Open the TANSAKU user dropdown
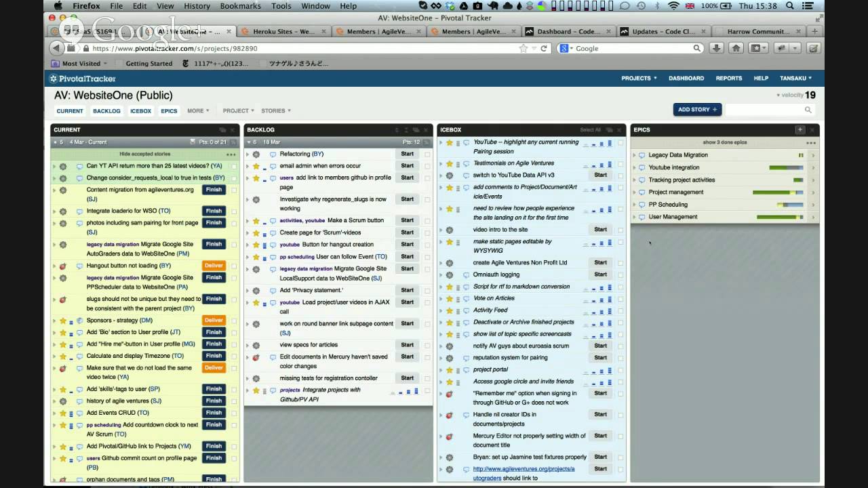Screen dimensions: 868x488 point(795,79)
